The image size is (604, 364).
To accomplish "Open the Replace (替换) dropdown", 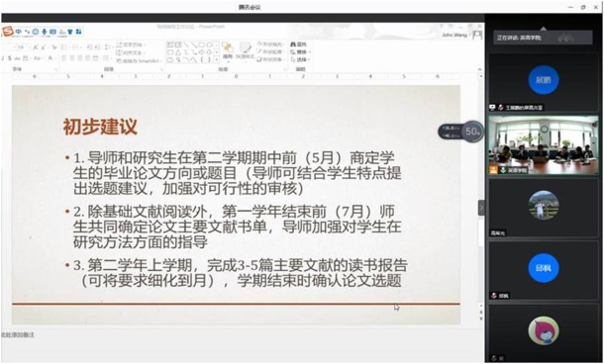I will (x=300, y=52).
